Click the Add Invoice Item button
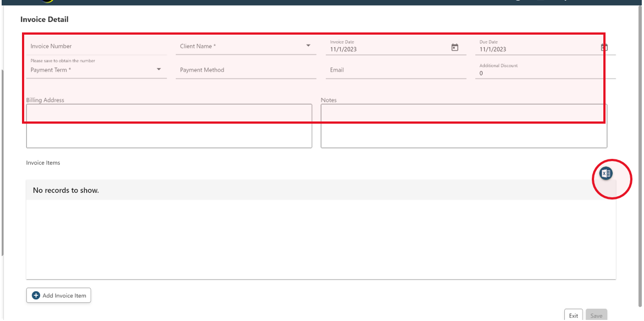Screen dimensions: 644x321 (x=59, y=295)
